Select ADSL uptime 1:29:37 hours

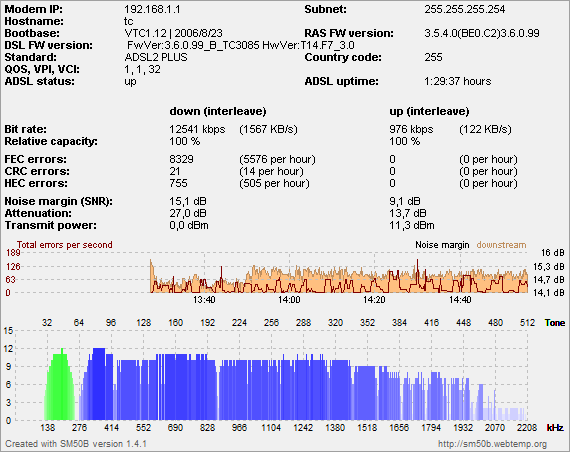click(x=458, y=81)
